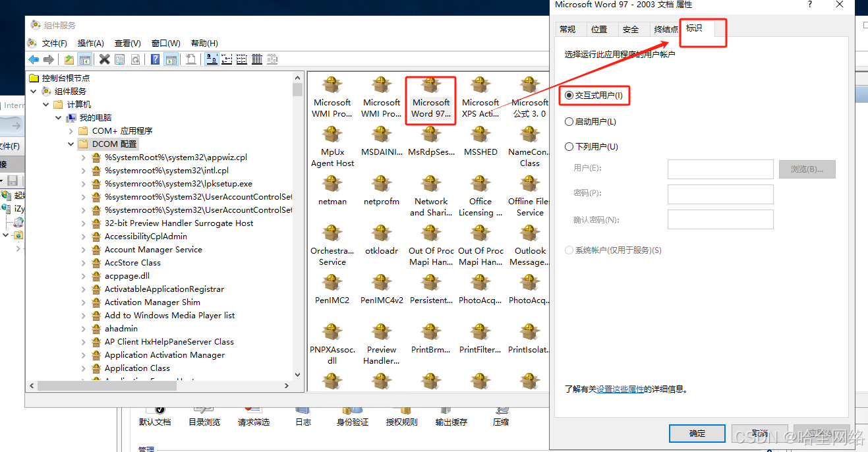Switch to small icons view
The height and width of the screenshot is (452, 868).
click(x=227, y=60)
